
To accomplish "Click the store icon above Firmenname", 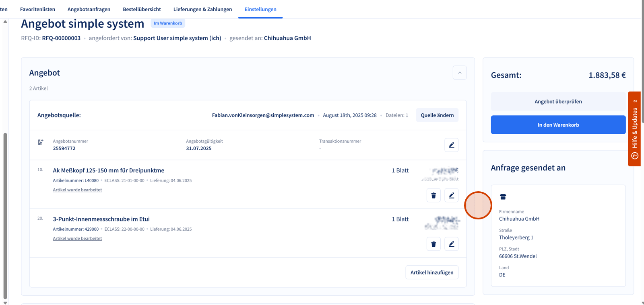I will pos(503,197).
